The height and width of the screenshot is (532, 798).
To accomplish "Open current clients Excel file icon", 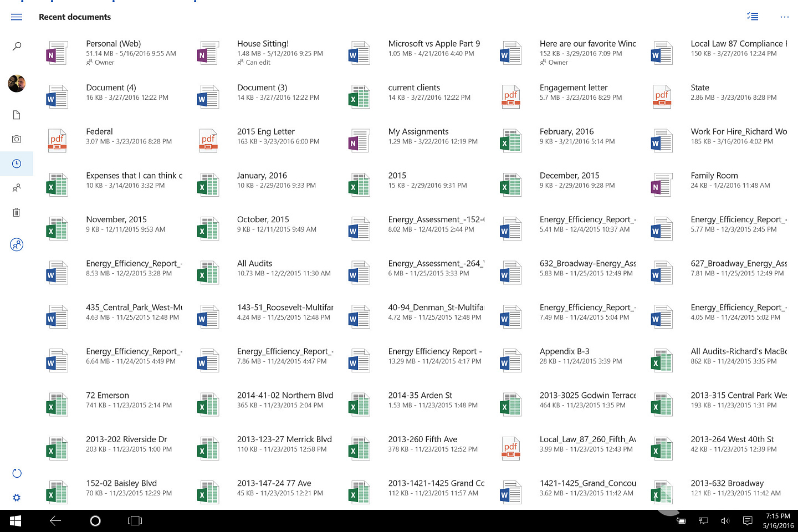I will [359, 97].
